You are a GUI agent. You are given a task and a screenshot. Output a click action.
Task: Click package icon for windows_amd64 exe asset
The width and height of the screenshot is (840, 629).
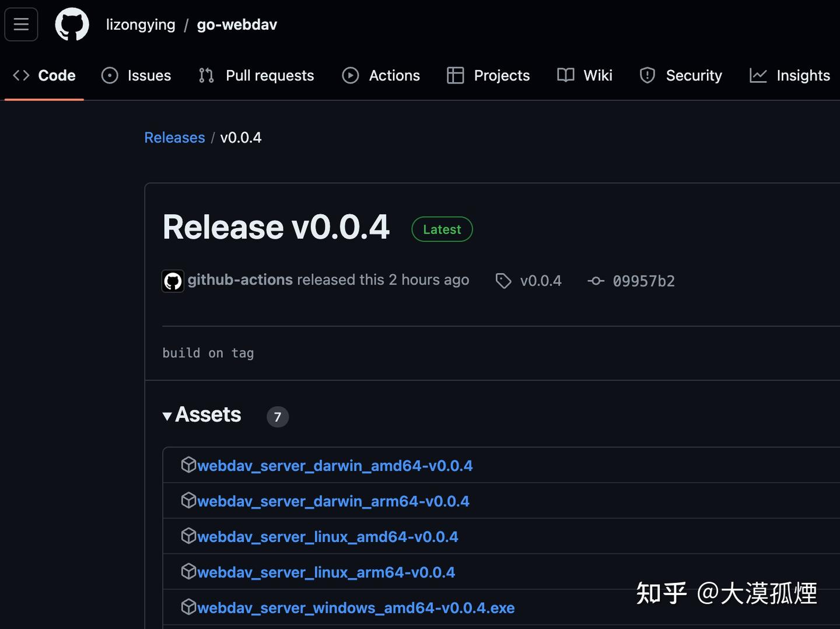[x=188, y=607]
